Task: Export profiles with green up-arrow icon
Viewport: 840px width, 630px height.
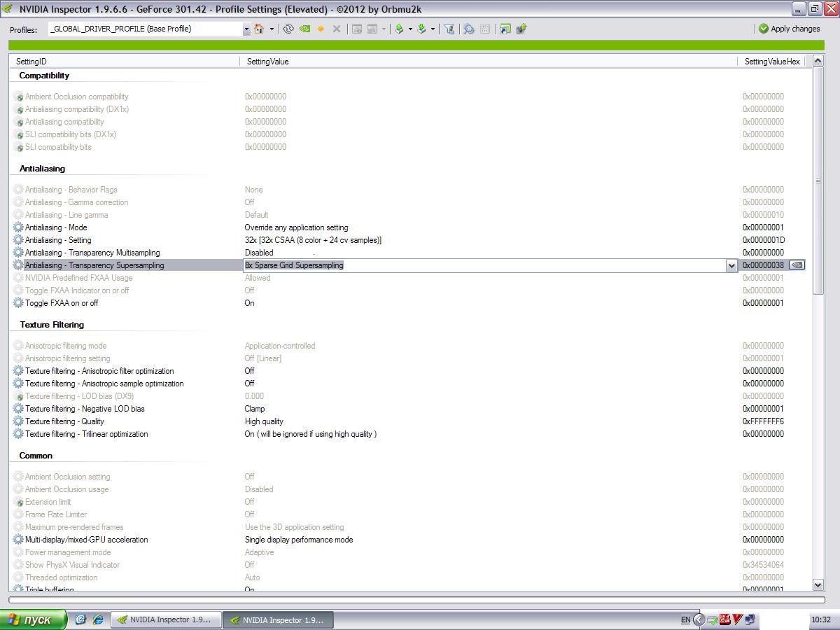Action: [x=399, y=29]
